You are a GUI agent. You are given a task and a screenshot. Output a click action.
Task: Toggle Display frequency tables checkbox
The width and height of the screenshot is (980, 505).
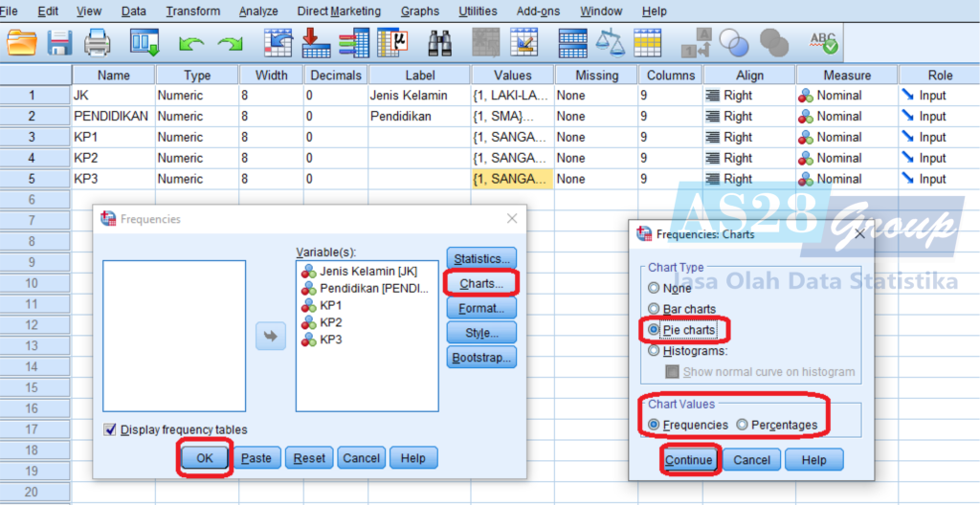[110, 429]
